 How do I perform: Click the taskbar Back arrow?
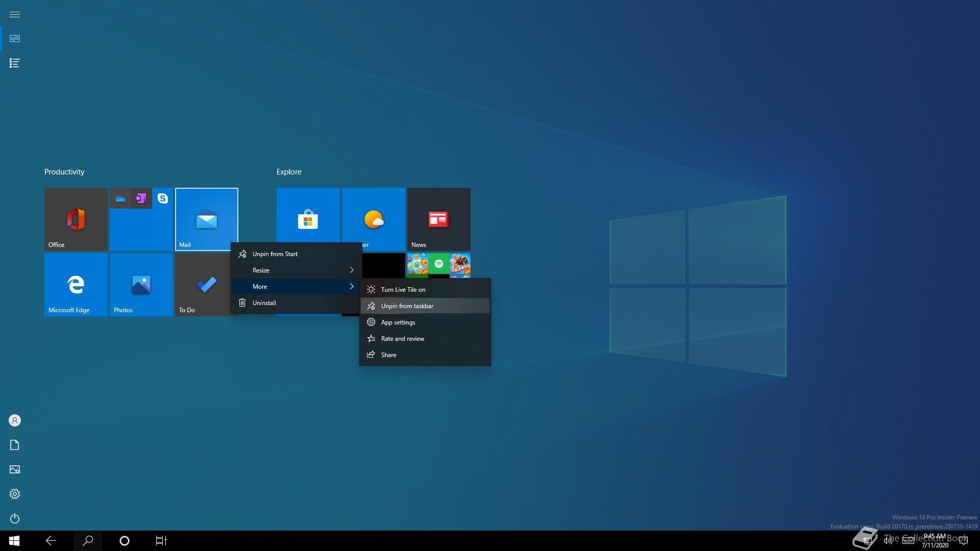51,541
